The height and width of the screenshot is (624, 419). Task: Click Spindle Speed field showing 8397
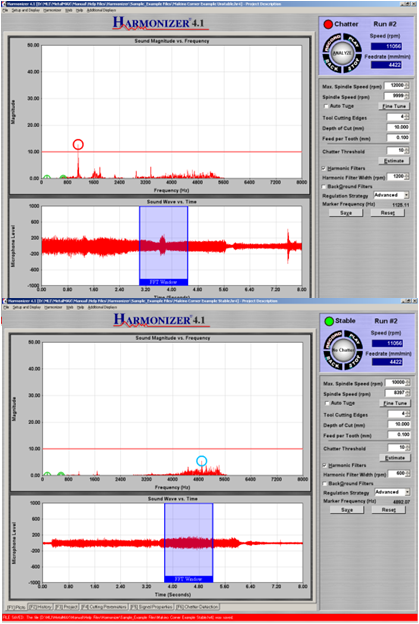coord(396,393)
